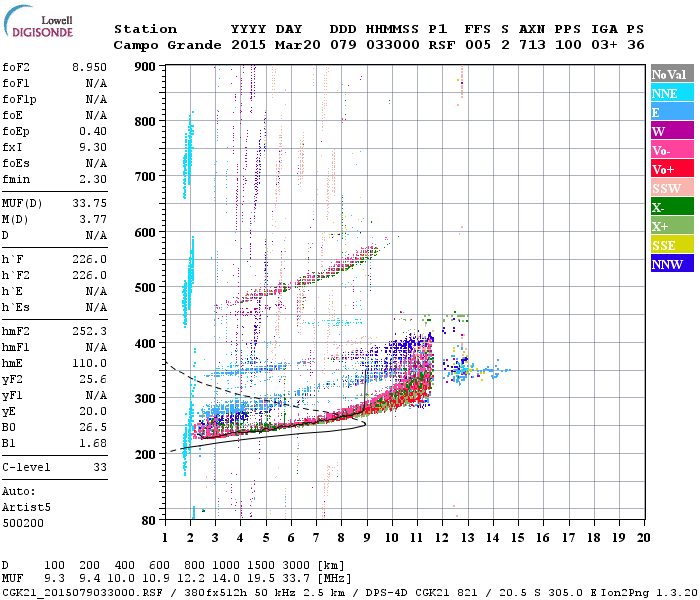Click the B0 value 26.5
Image resolution: width=700 pixels, height=600 pixels.
click(x=93, y=428)
